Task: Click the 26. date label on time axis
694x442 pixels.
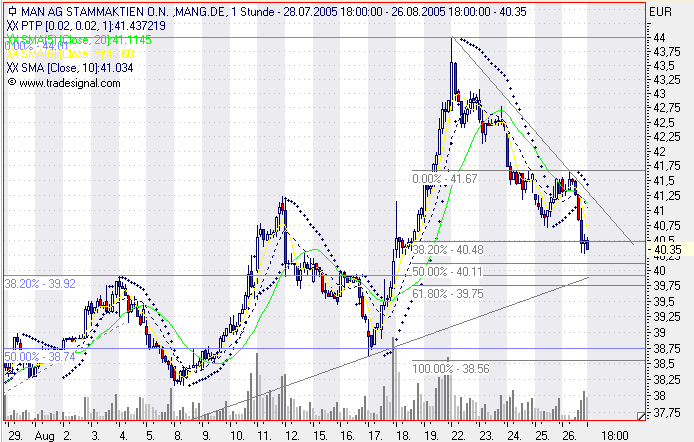Action: [x=569, y=435]
